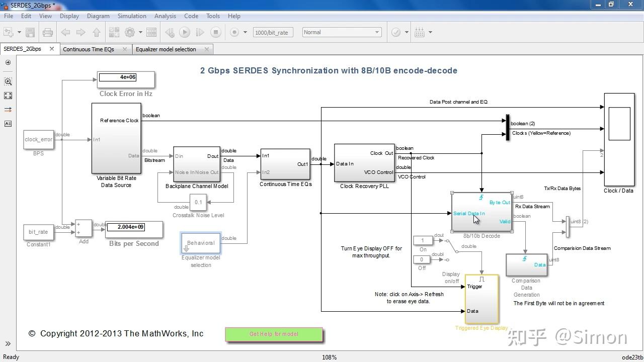
Task: Click the Get Help for model button
Action: pos(274,334)
